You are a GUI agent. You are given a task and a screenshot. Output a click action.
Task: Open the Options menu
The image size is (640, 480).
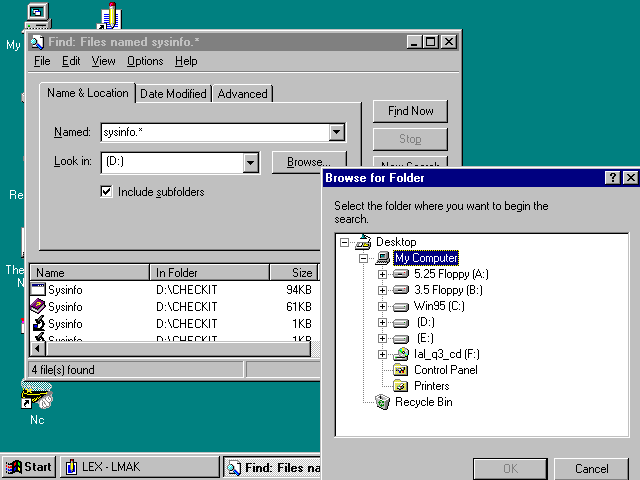pyautogui.click(x=145, y=61)
